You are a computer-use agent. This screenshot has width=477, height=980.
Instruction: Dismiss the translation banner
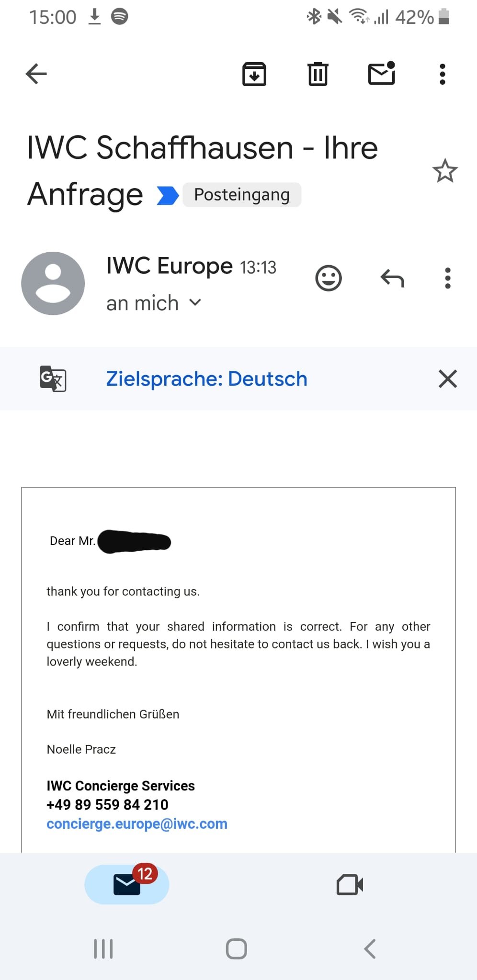click(448, 379)
